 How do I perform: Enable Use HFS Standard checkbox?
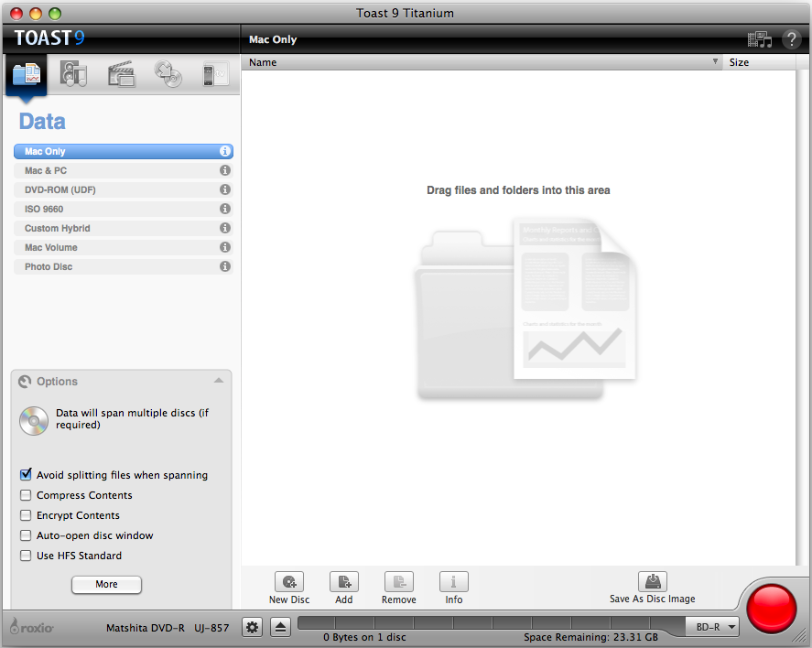(x=26, y=556)
